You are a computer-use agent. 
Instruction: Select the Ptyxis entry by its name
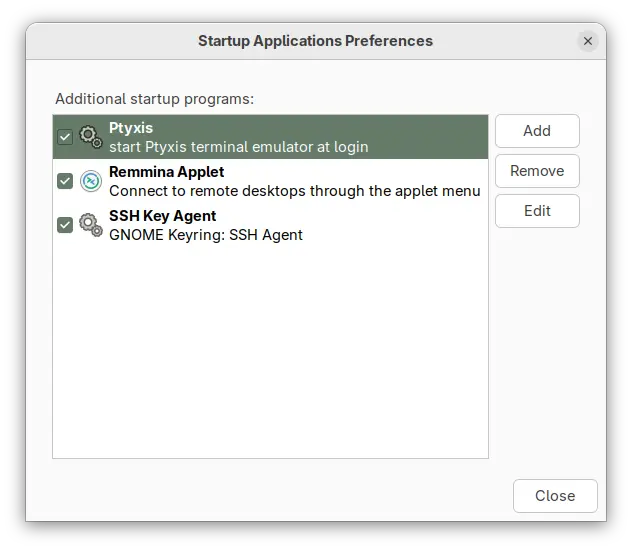tap(131, 128)
